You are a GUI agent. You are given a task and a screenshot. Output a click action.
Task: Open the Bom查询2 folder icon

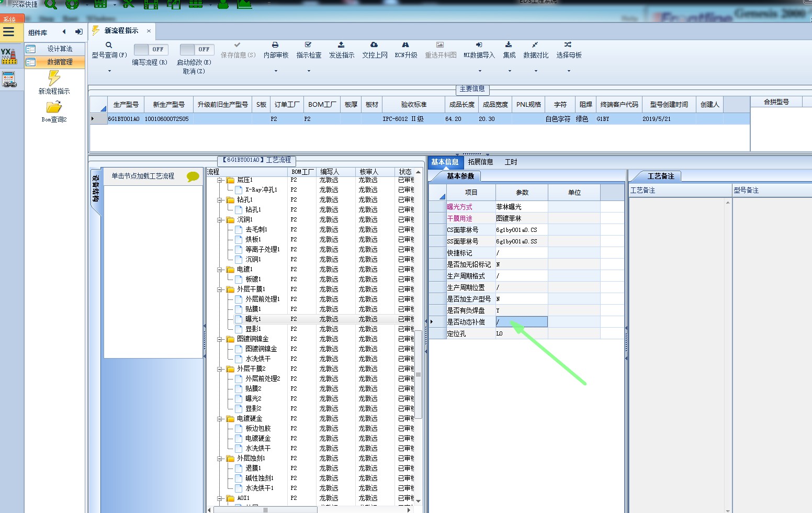click(x=53, y=107)
